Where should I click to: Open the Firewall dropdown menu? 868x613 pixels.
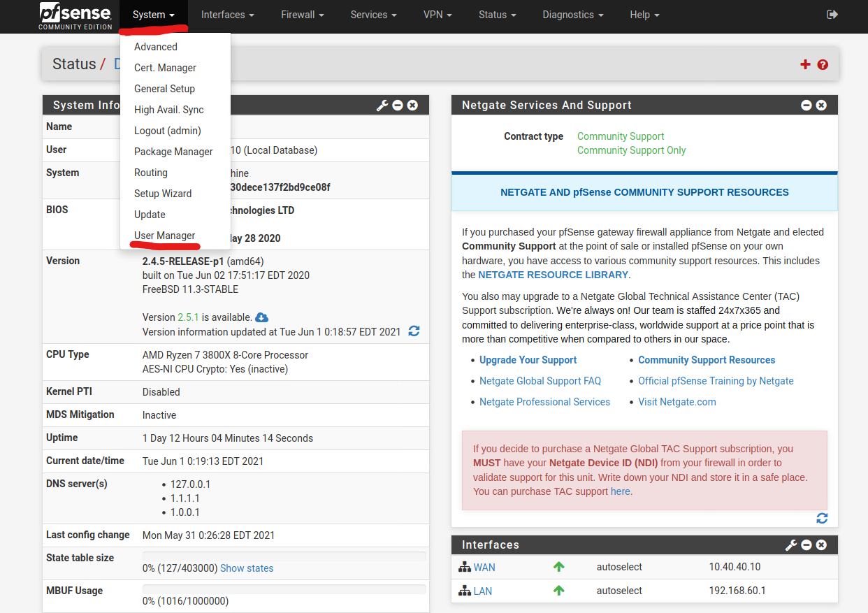[x=303, y=15]
